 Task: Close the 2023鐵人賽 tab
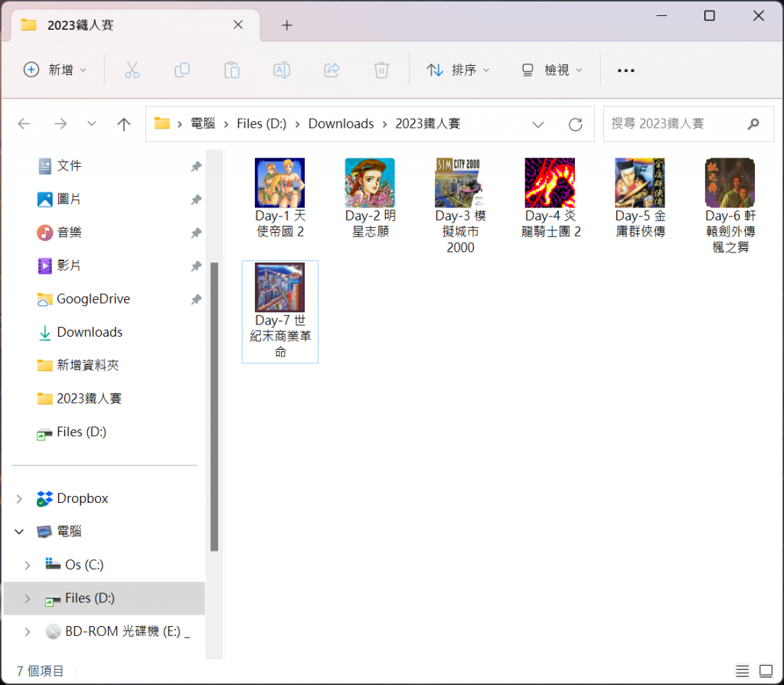tap(238, 25)
